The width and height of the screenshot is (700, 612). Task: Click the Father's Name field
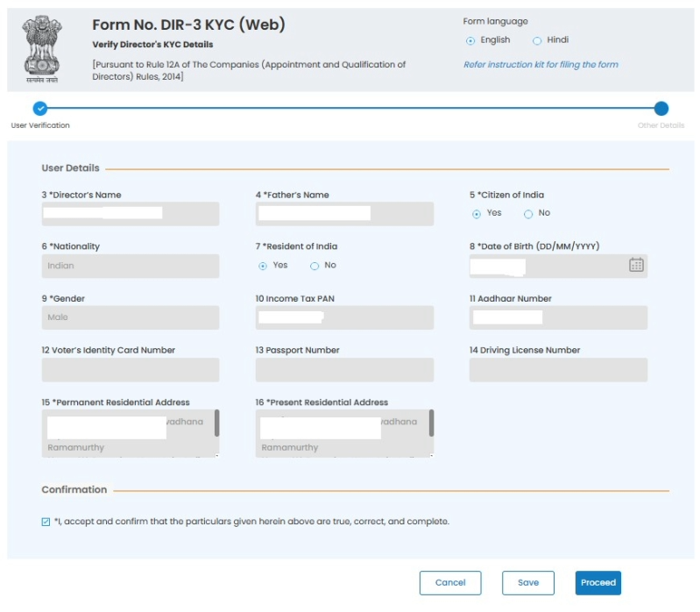[344, 214]
